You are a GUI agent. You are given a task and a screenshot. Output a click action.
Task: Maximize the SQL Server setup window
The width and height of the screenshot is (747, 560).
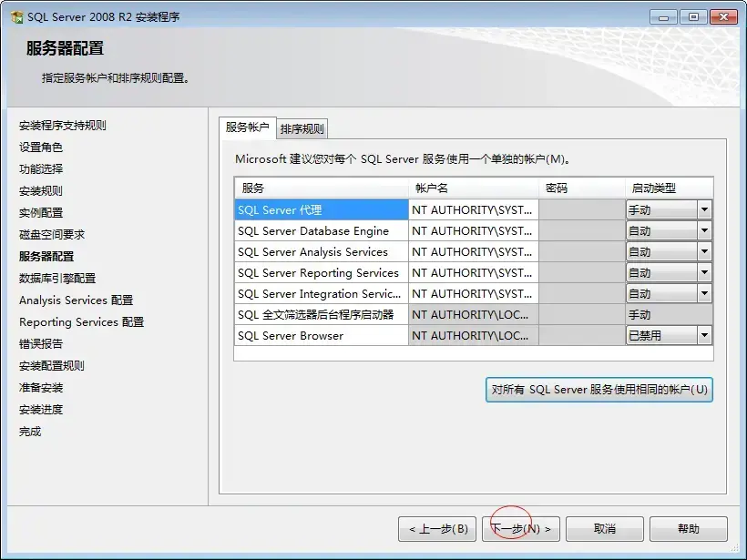tap(693, 17)
